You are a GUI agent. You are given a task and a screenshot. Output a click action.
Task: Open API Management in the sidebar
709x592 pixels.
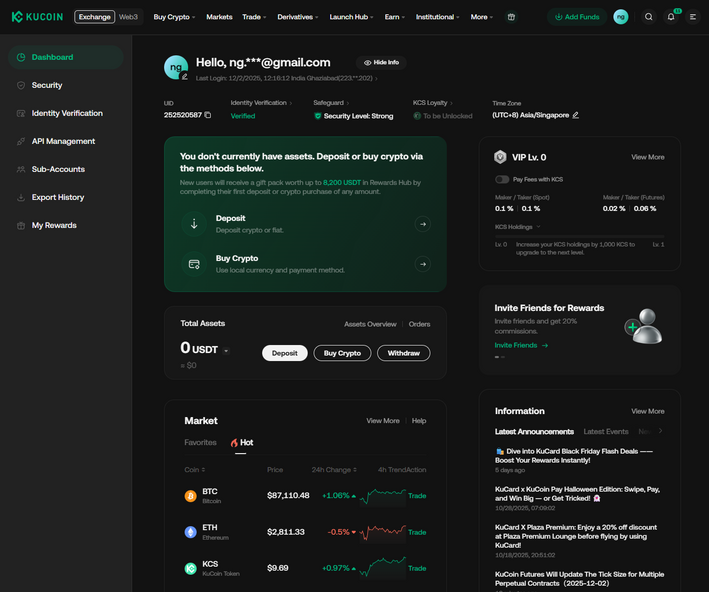point(66,141)
